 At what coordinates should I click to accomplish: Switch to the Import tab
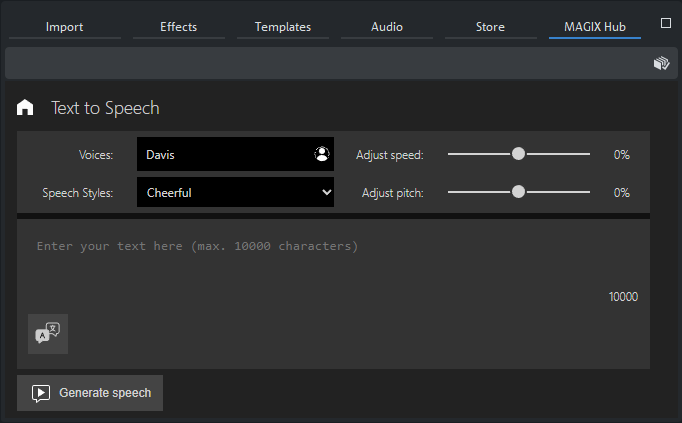(65, 27)
